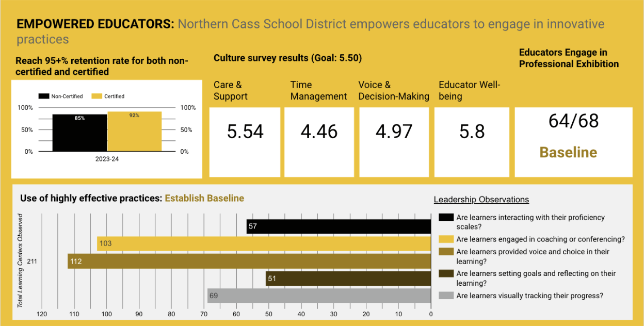Click the "Care & Support" label
644x326 pixels.
point(231,91)
